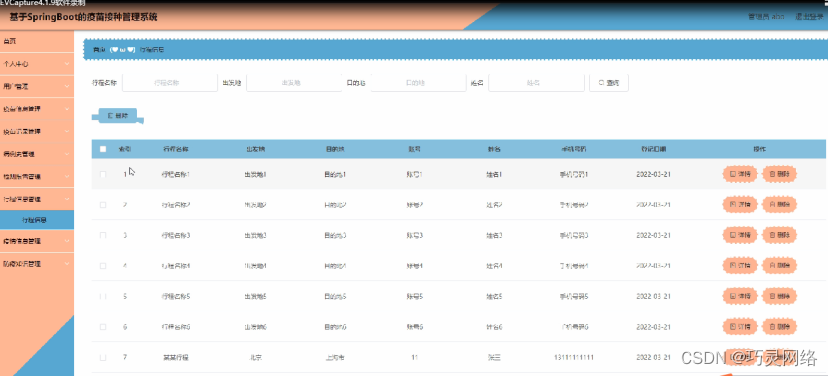Viewport: 833px width, 376px height.
Task: Delete the row 行程名称1
Action: pos(779,174)
